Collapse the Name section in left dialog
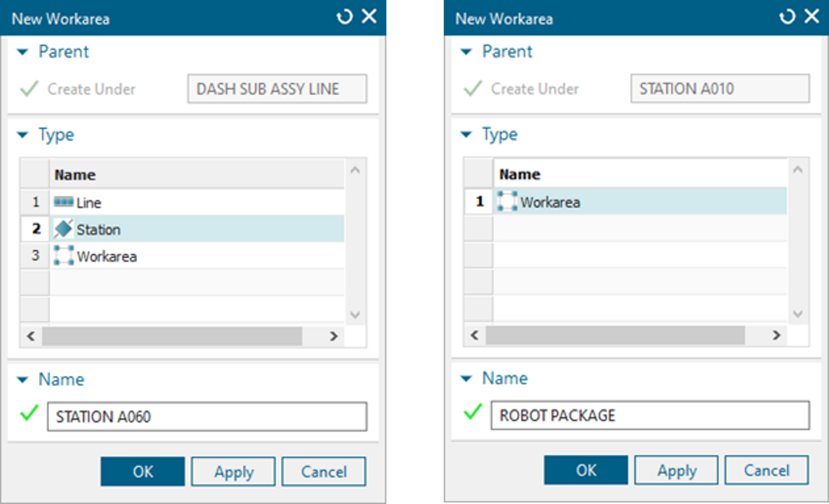The width and height of the screenshot is (829, 504). [x=23, y=380]
